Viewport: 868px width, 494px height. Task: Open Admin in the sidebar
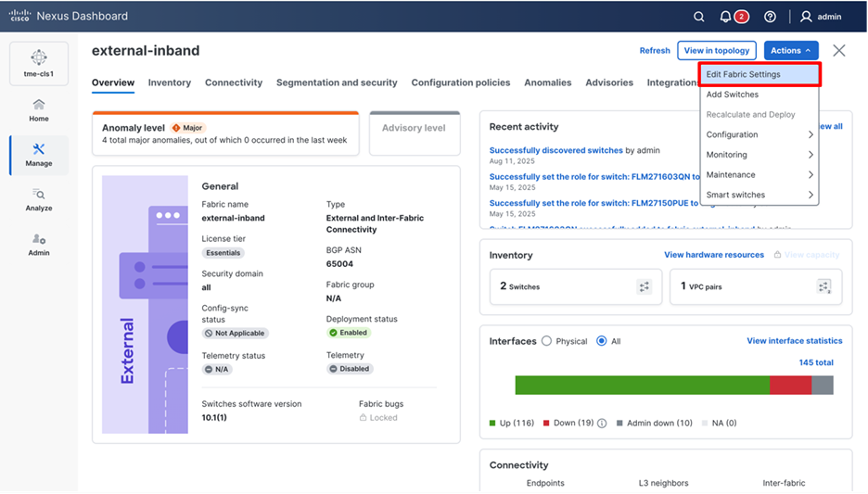39,245
